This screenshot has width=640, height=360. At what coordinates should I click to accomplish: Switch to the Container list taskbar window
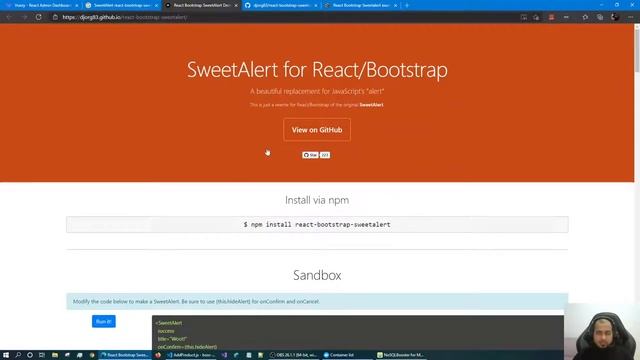[x=347, y=355]
